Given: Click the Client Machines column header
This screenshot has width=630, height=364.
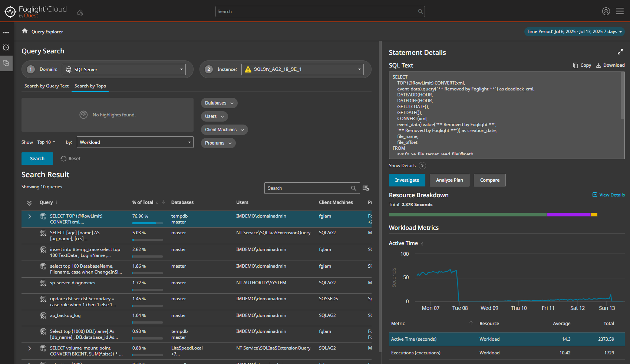Looking at the screenshot, I should (336, 202).
